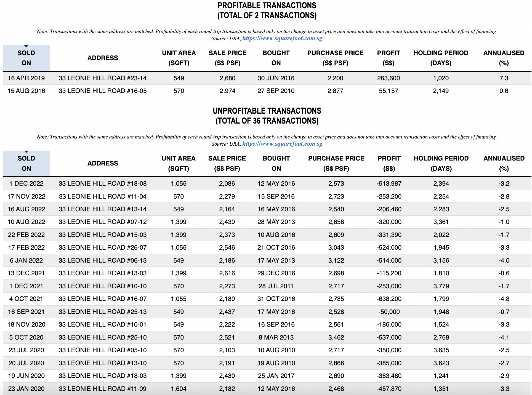Sort profitable table by PURCHASE PRICE header
The width and height of the screenshot is (532, 395).
[335, 58]
